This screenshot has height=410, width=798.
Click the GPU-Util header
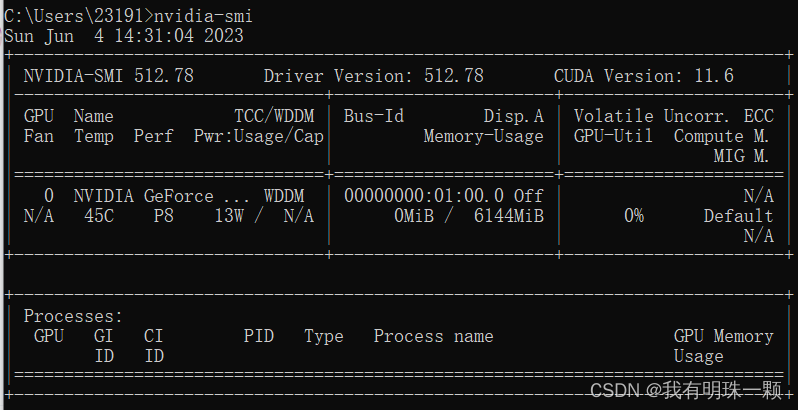[613, 136]
